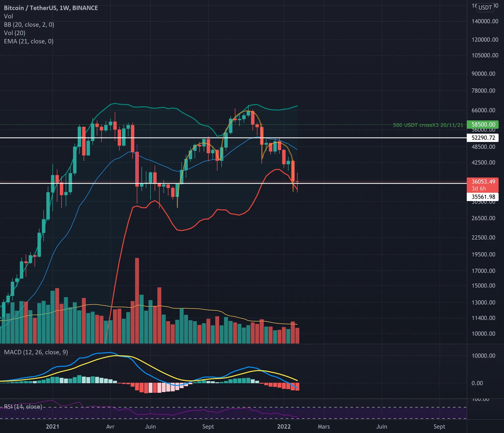Click the Juin label after Mars on time axis

382,426
